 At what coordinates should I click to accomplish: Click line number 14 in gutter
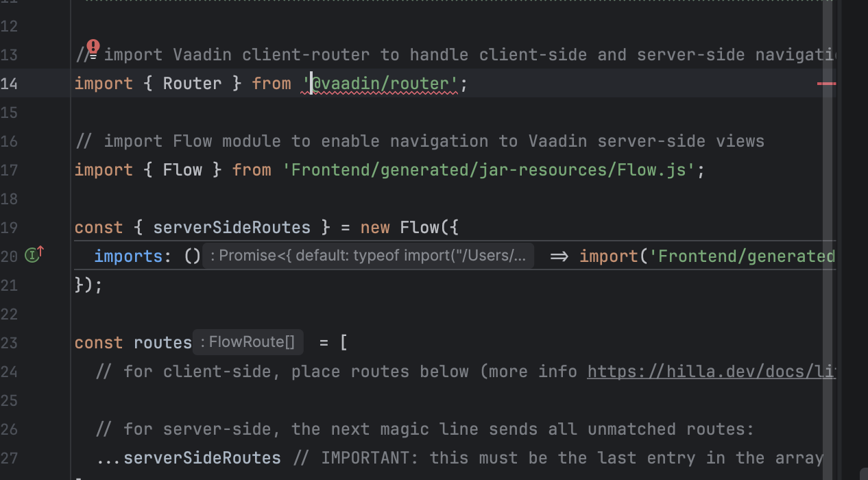pos(10,84)
